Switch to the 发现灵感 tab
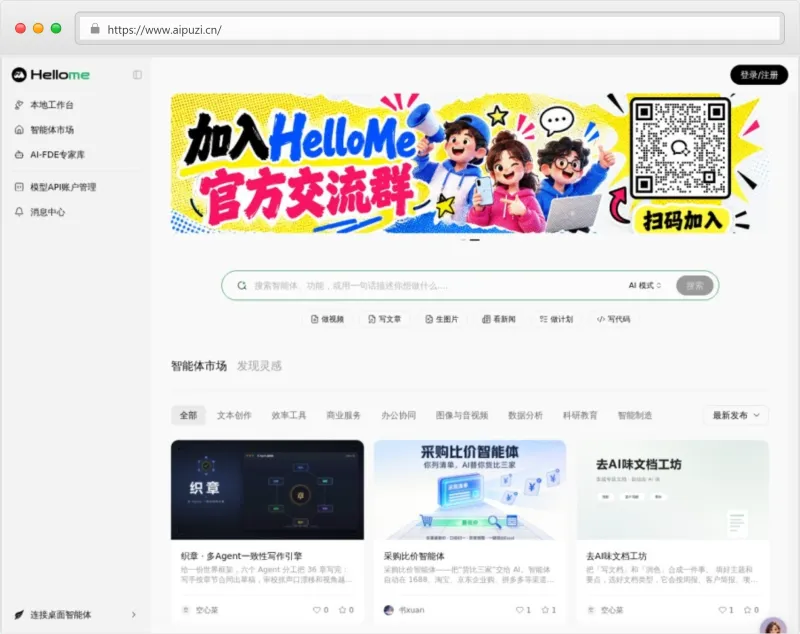The image size is (800, 634). (x=259, y=366)
